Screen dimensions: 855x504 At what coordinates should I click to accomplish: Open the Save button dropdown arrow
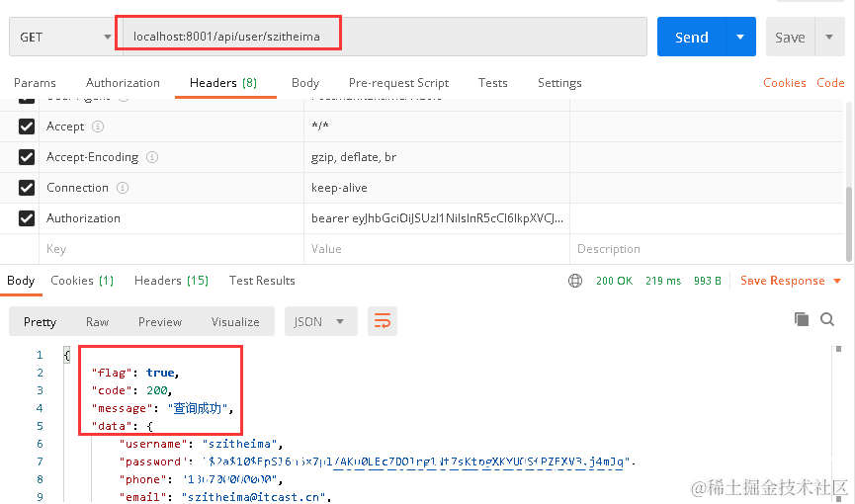[x=829, y=37]
